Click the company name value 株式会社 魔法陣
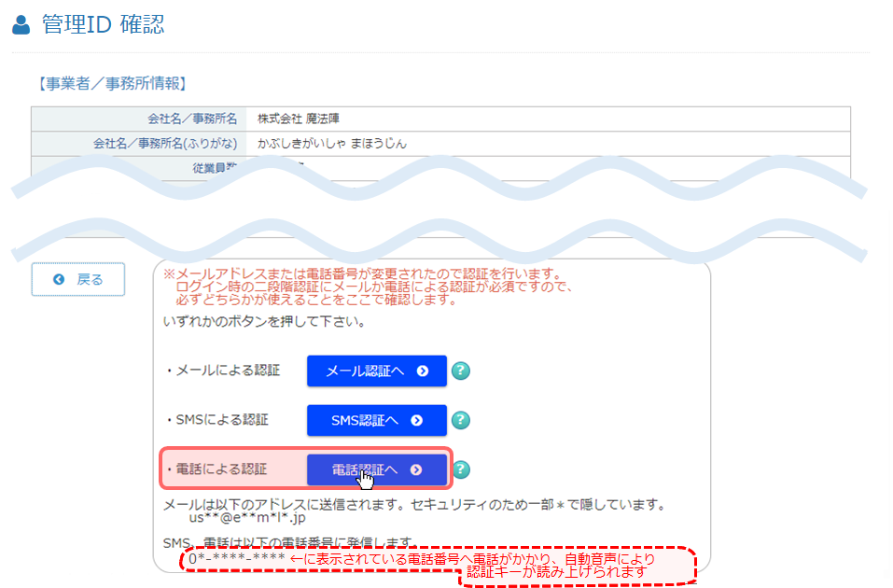The image size is (893, 588). coord(299,119)
